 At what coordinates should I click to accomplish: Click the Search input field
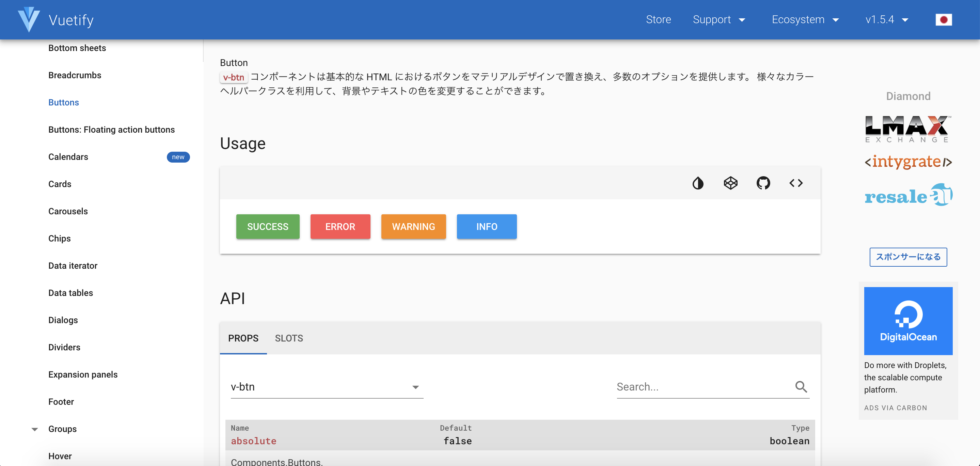(x=685, y=386)
